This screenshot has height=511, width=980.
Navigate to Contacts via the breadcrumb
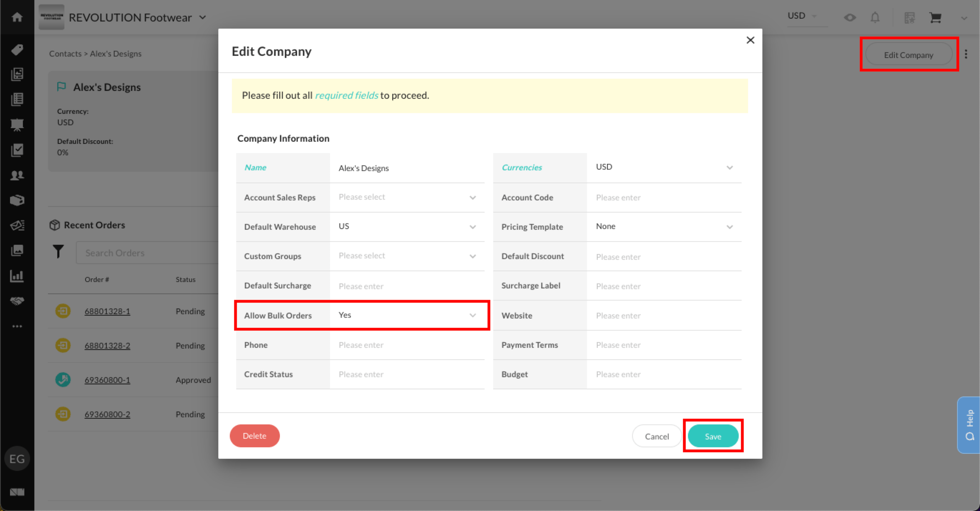pos(65,54)
